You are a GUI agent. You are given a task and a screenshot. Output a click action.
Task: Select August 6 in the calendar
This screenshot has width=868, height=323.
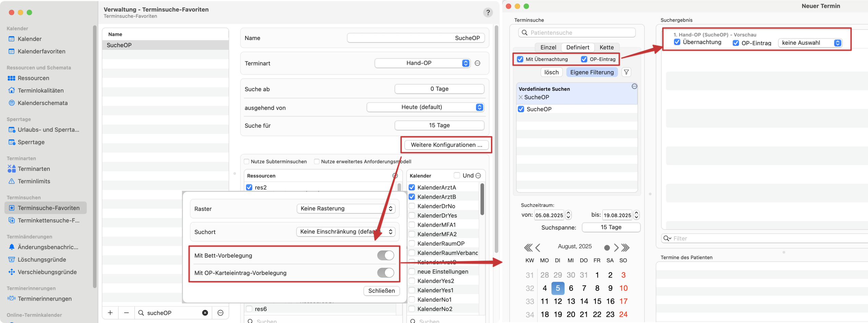(x=571, y=288)
